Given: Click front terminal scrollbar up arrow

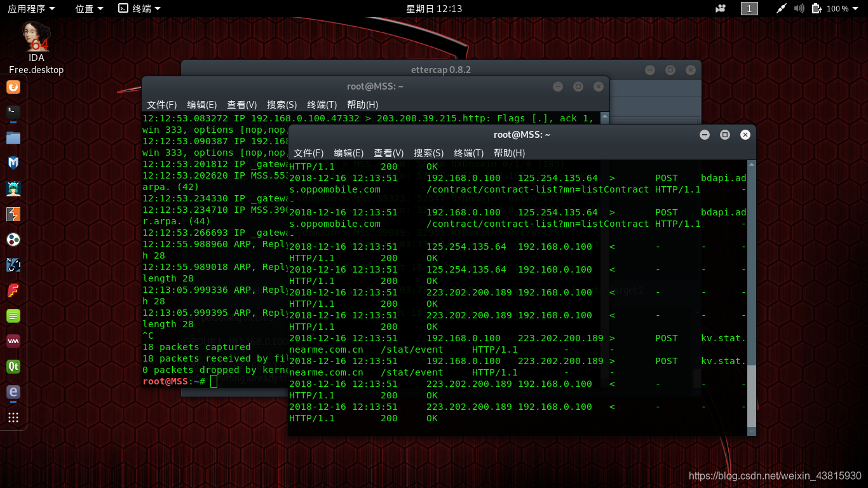Looking at the screenshot, I should pos(752,165).
